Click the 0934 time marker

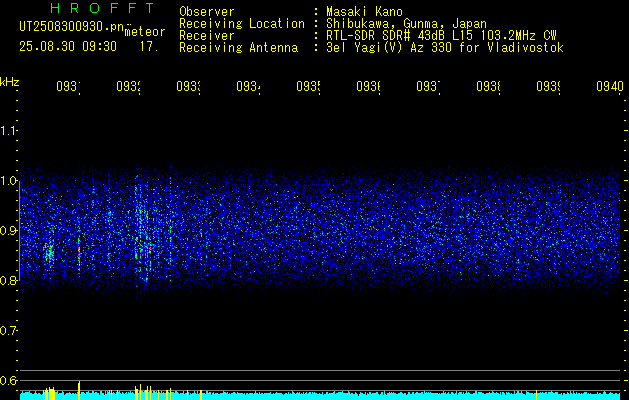248,87
